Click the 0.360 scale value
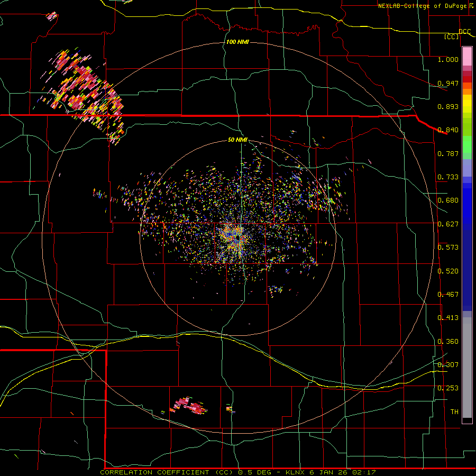The height and width of the screenshot is (476, 476). coord(448,342)
